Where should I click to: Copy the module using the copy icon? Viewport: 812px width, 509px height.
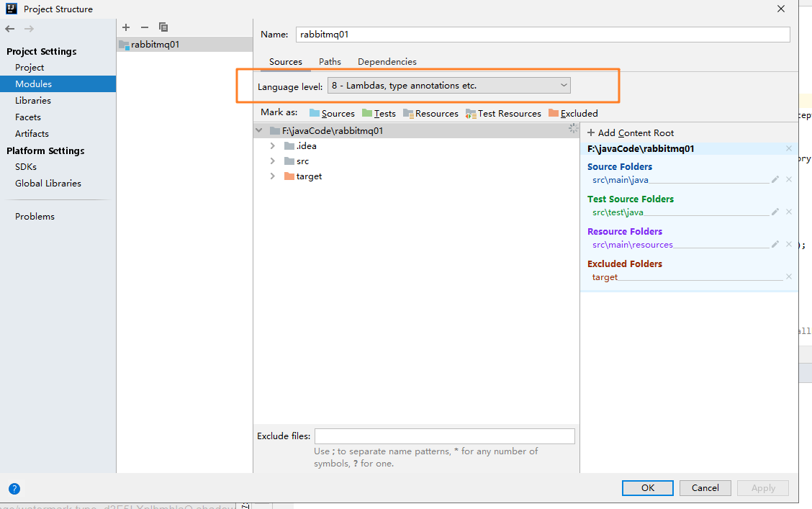163,27
